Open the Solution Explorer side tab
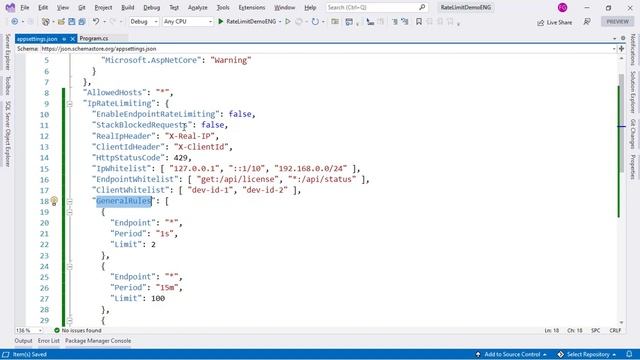Image resolution: width=640 pixels, height=360 pixels. tap(633, 92)
